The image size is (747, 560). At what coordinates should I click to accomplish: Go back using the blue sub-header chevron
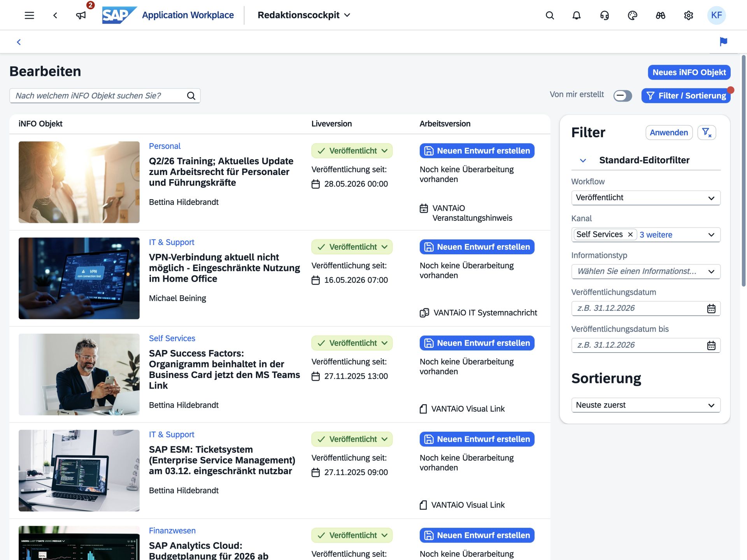[19, 42]
